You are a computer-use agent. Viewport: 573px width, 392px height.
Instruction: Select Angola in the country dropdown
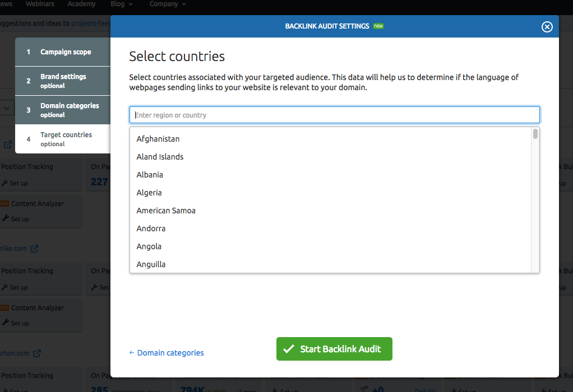pos(149,246)
